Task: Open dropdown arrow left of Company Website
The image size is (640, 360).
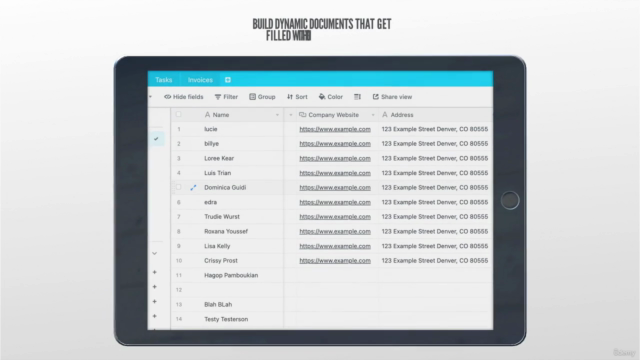Action: [291, 115]
